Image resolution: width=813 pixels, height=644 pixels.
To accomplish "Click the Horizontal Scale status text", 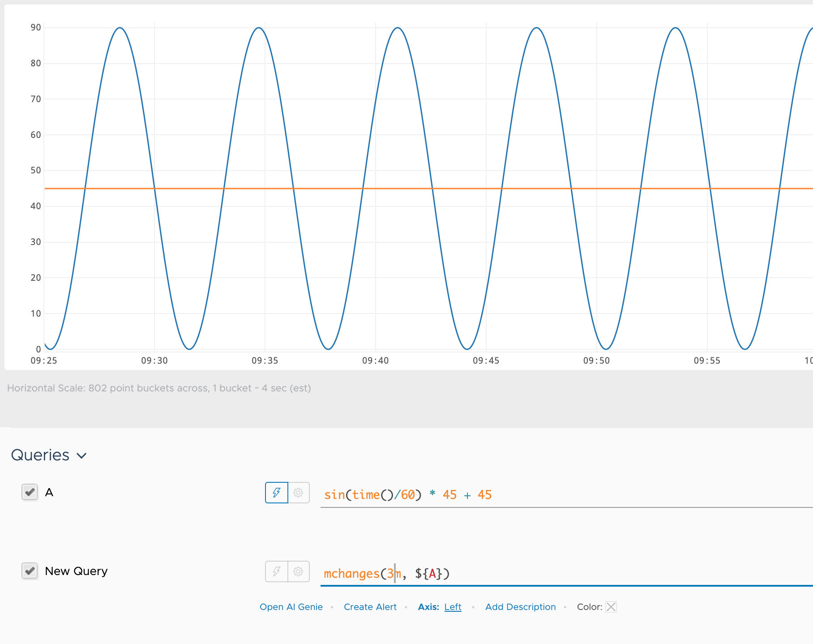I will (159, 388).
